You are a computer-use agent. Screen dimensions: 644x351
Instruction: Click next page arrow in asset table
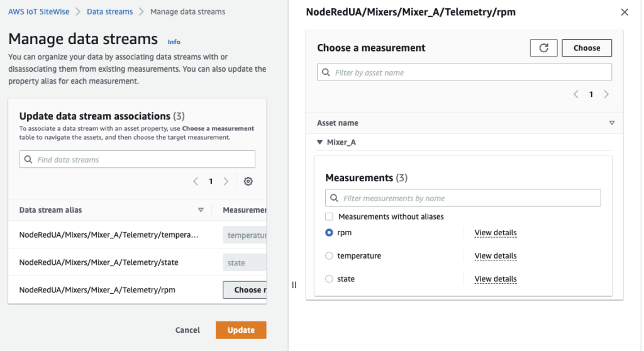tap(606, 94)
